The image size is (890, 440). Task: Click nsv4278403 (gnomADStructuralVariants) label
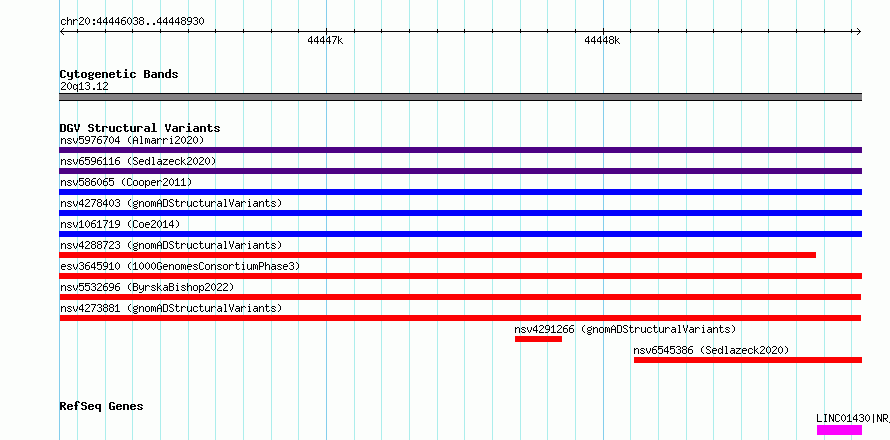click(171, 203)
